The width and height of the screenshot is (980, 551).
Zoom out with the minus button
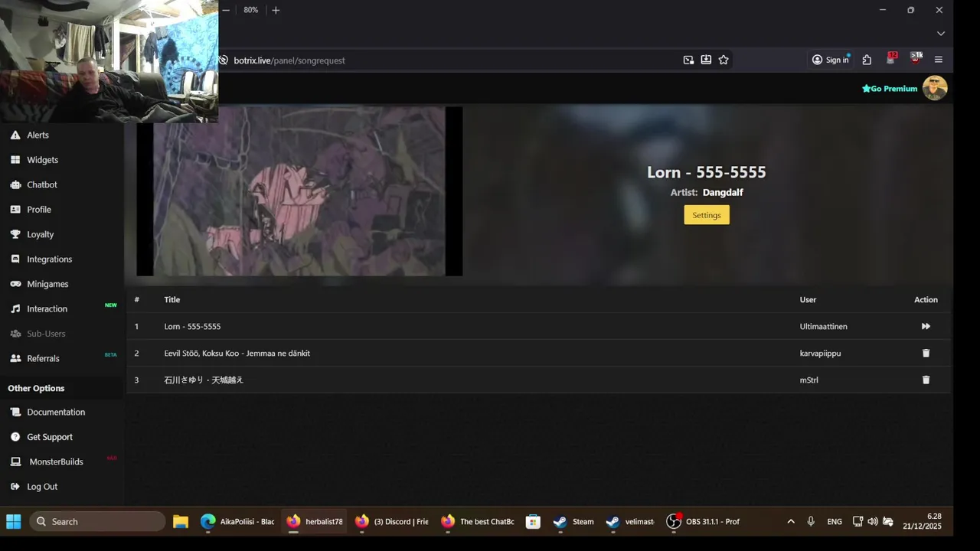point(226,10)
